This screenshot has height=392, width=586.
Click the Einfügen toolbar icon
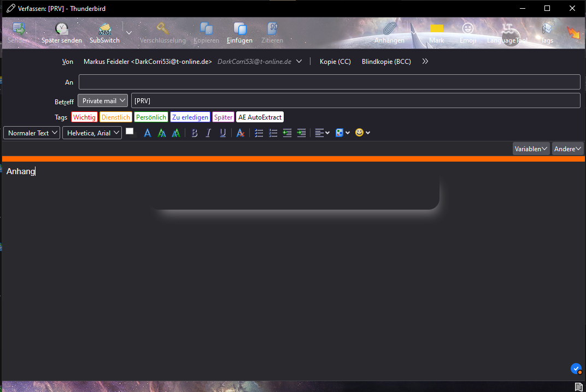pos(239,29)
